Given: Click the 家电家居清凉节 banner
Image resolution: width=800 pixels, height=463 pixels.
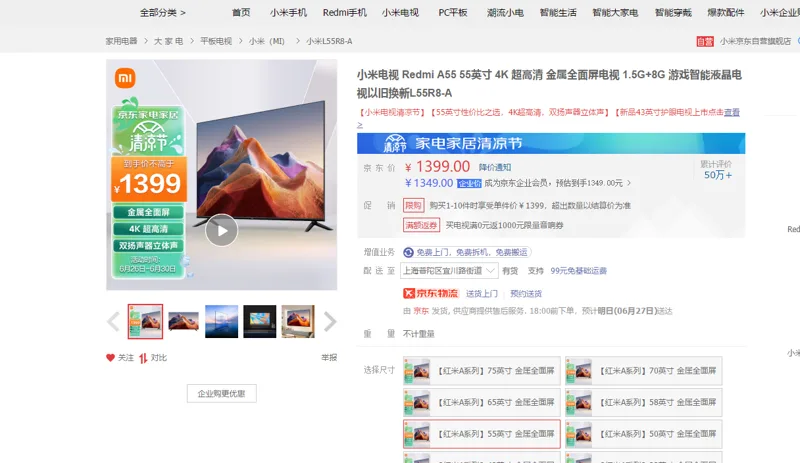Looking at the screenshot, I should click(551, 143).
